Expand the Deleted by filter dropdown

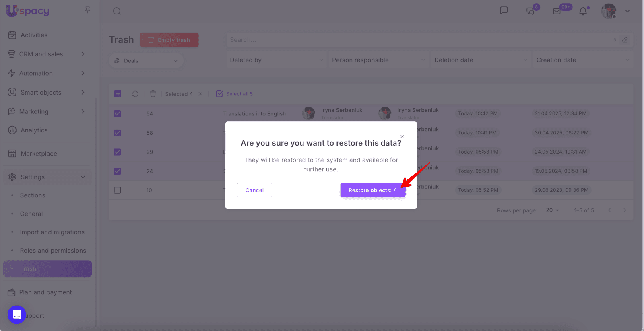tap(276, 60)
